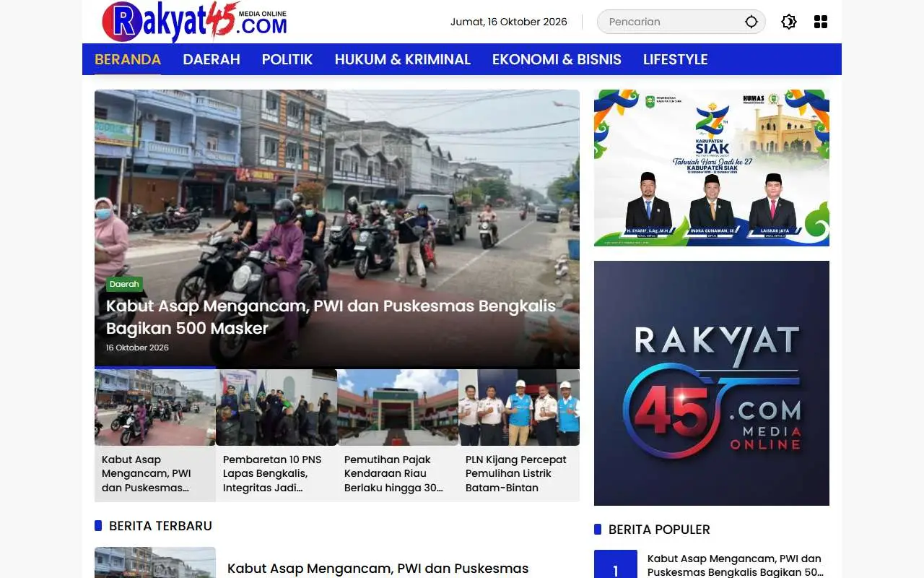The image size is (924, 578).
Task: Open the LIFESTYLE menu
Action: coord(676,59)
